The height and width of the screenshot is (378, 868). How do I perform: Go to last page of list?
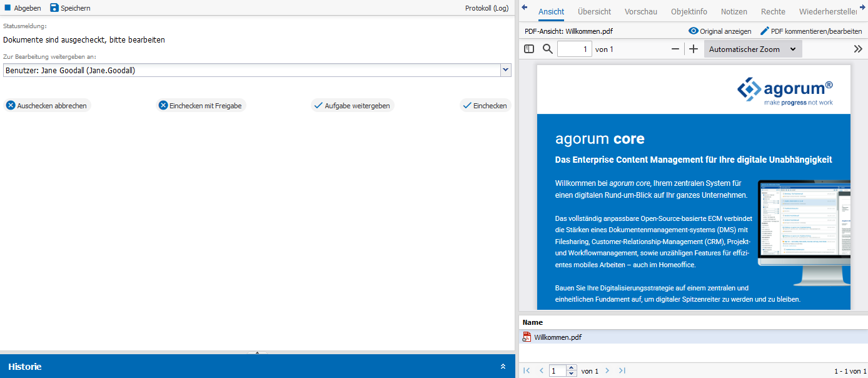pyautogui.click(x=622, y=371)
